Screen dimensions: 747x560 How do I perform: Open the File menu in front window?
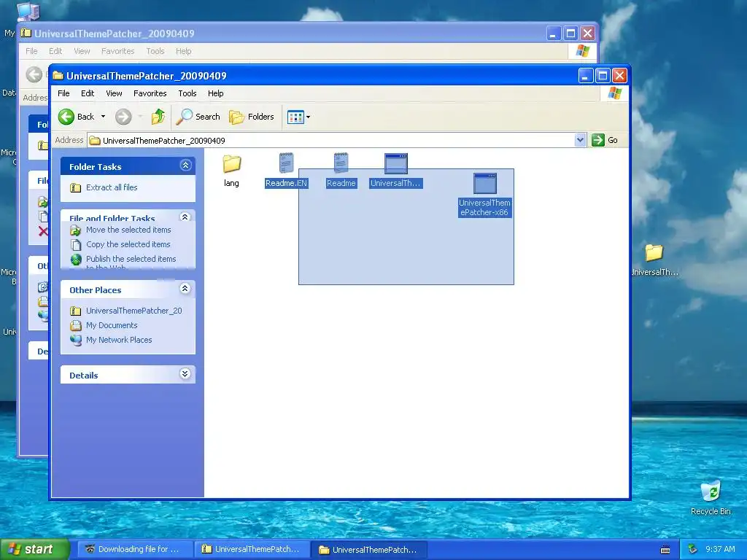pyautogui.click(x=63, y=93)
